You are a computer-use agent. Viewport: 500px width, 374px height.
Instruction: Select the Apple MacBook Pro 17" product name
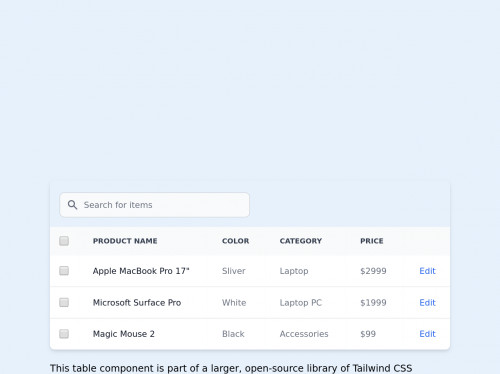141,271
